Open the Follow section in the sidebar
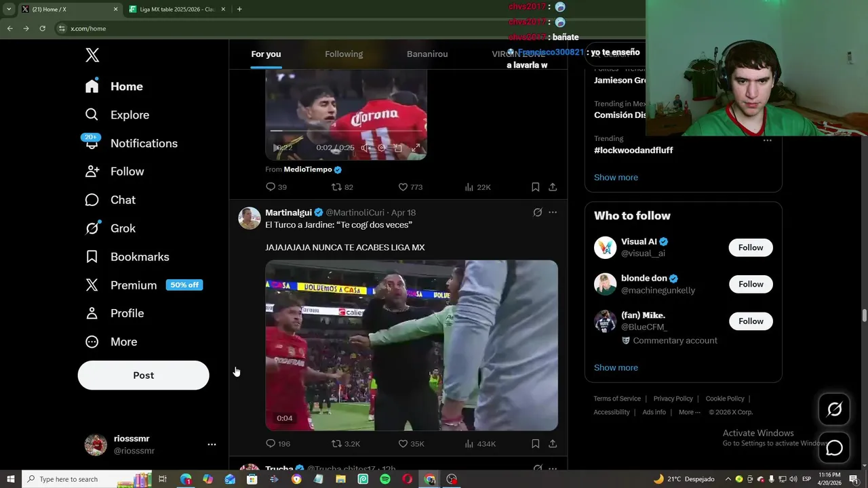 tap(114, 172)
